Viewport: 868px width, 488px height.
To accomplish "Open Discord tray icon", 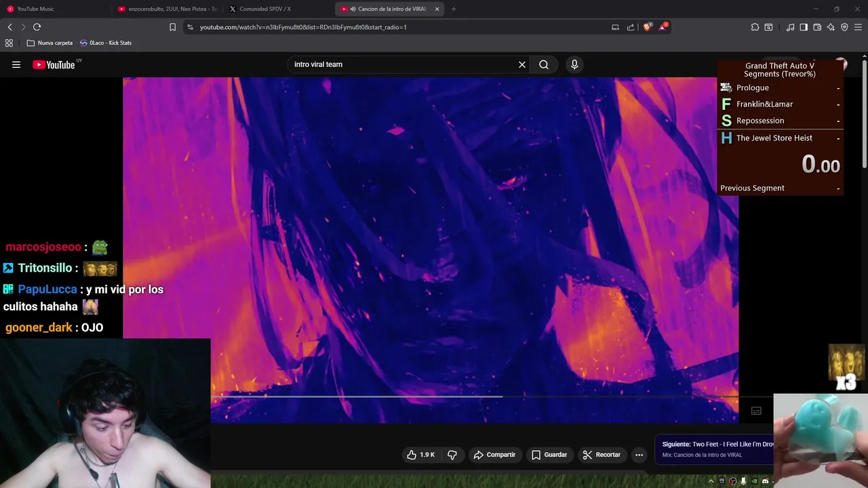I will pos(765,481).
